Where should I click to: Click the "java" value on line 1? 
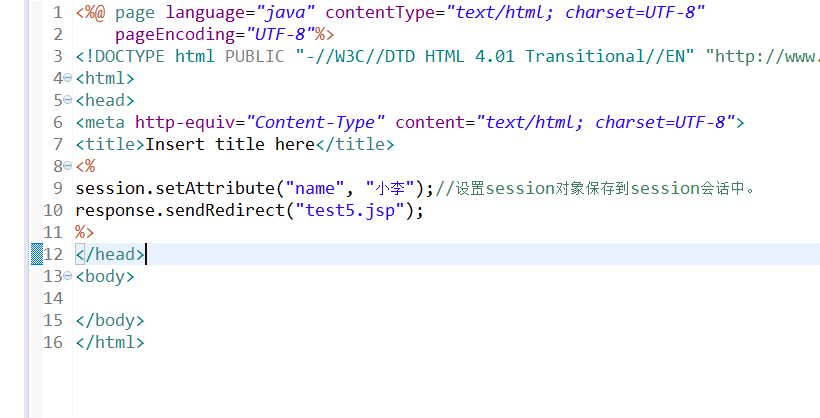click(x=285, y=13)
